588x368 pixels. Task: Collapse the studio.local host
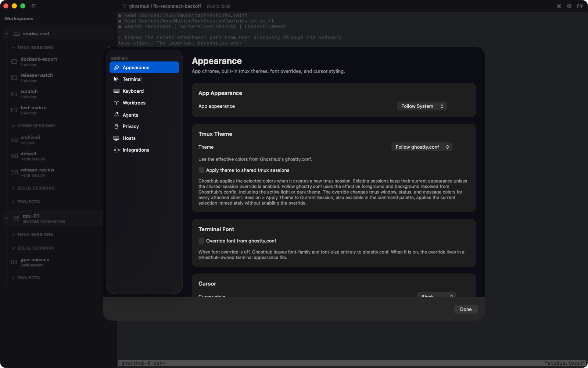7,33
